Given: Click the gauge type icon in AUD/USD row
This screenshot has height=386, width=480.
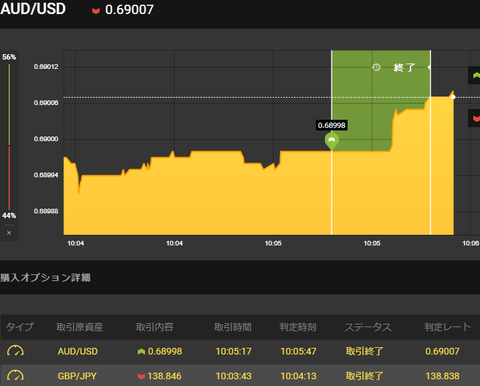Looking at the screenshot, I should click(15, 351).
